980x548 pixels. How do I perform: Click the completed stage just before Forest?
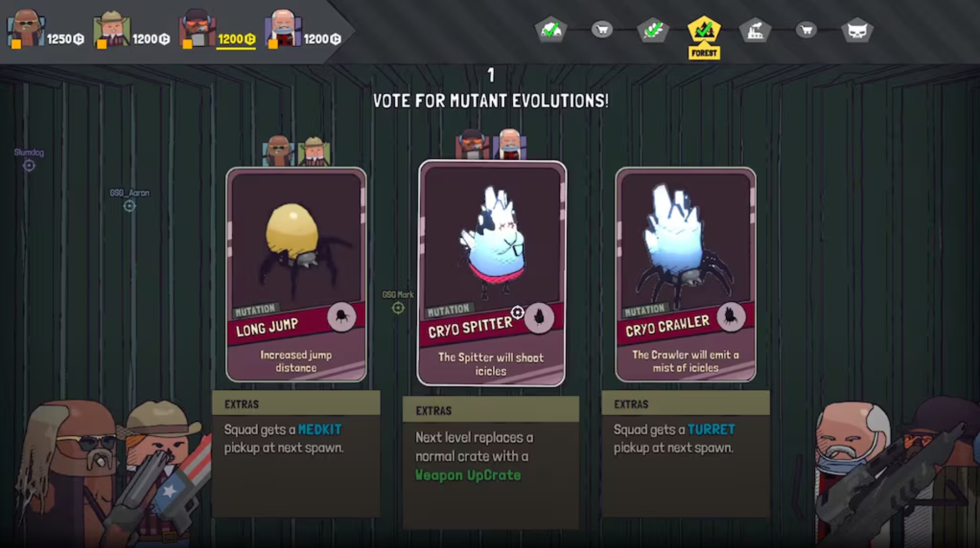click(653, 30)
